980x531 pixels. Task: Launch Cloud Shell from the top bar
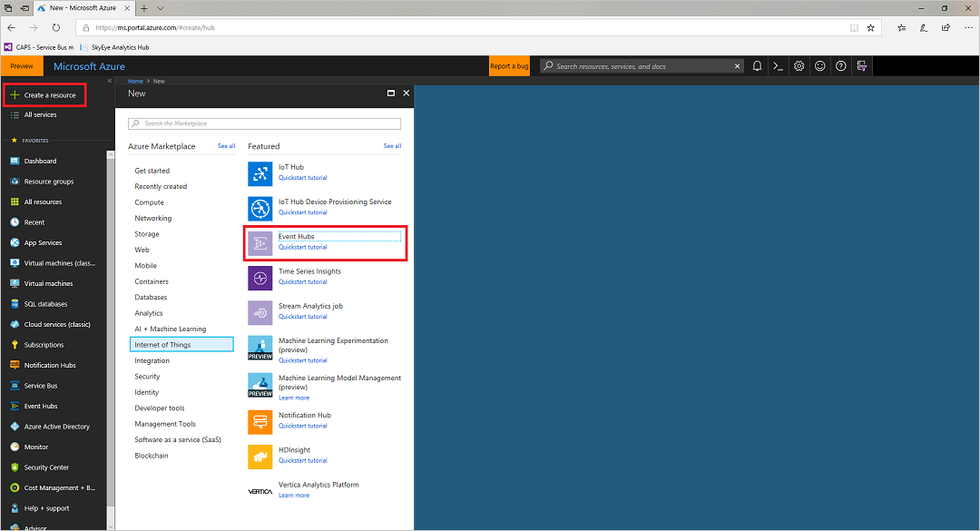[779, 65]
